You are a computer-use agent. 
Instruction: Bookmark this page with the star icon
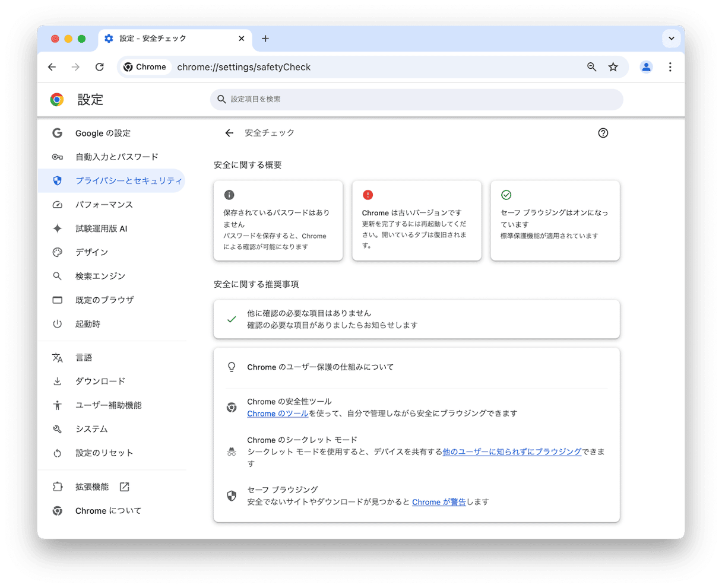pyautogui.click(x=613, y=67)
